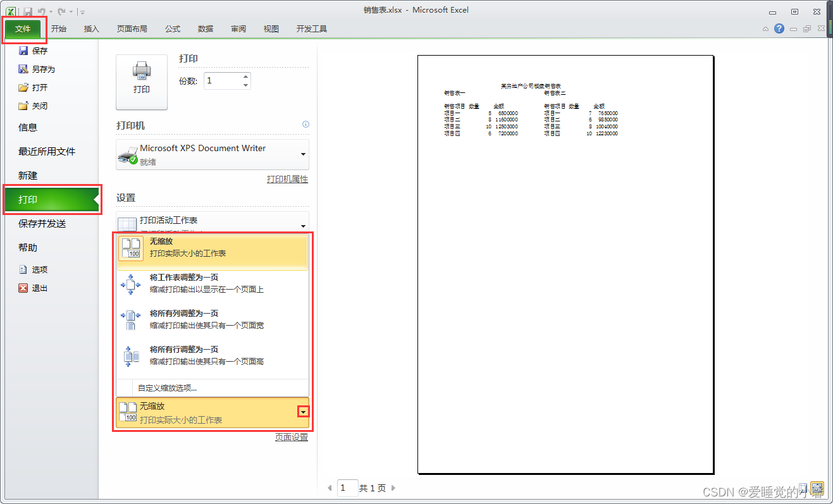Click 退出 to exit Excel
Image resolution: width=833 pixels, height=504 pixels.
pos(34,288)
